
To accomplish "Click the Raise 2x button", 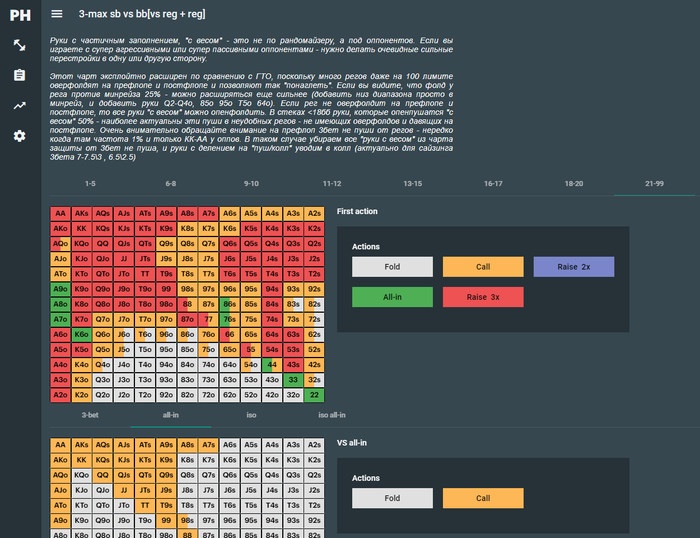I will (x=574, y=267).
